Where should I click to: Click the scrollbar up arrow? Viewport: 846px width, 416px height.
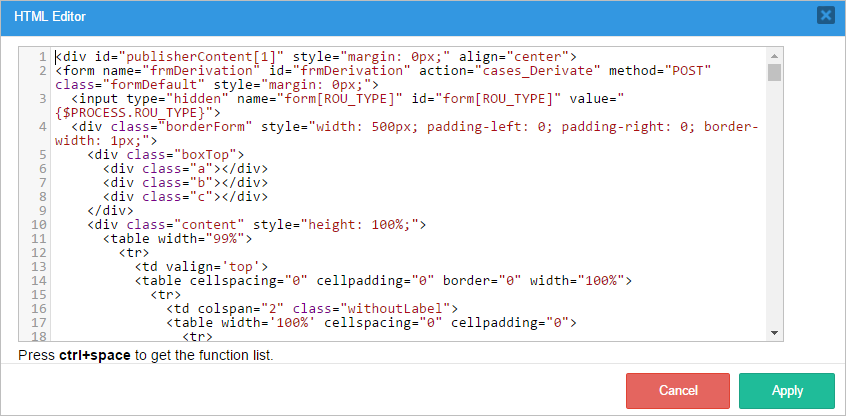pyautogui.click(x=774, y=54)
